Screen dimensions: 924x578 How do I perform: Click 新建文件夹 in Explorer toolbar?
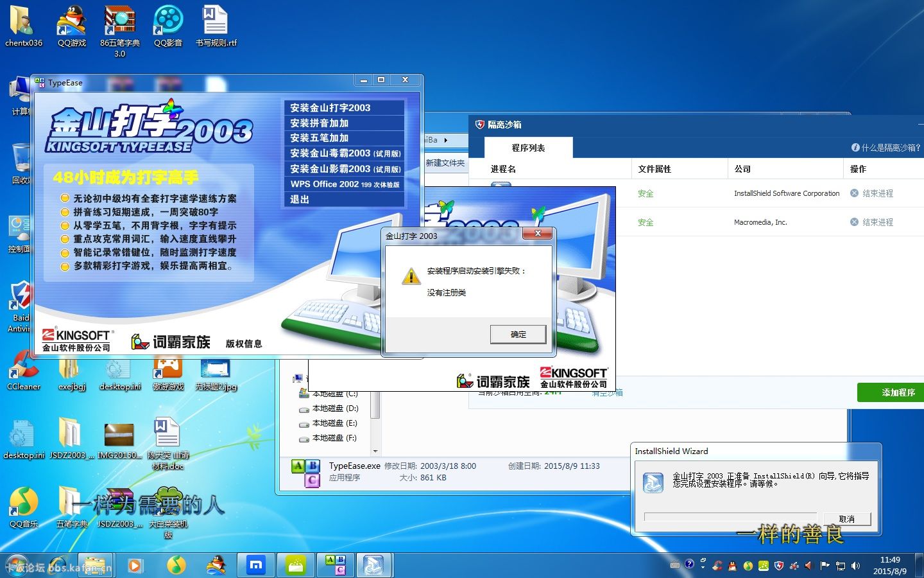[x=445, y=163]
